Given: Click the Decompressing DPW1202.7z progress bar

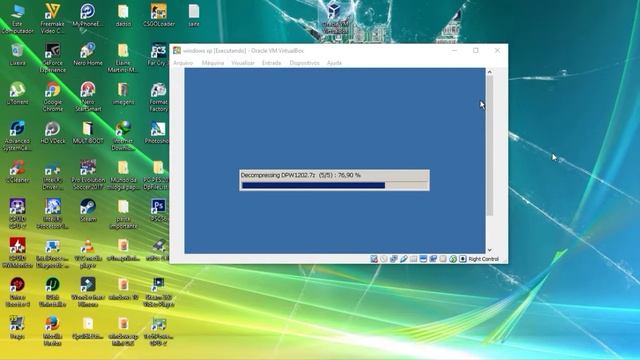Looking at the screenshot, I should [335, 186].
